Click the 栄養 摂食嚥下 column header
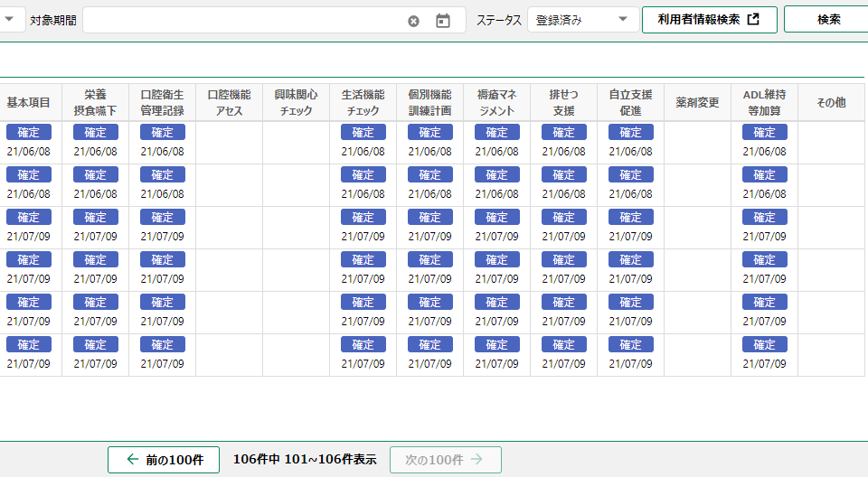The image size is (868, 477). (95, 102)
